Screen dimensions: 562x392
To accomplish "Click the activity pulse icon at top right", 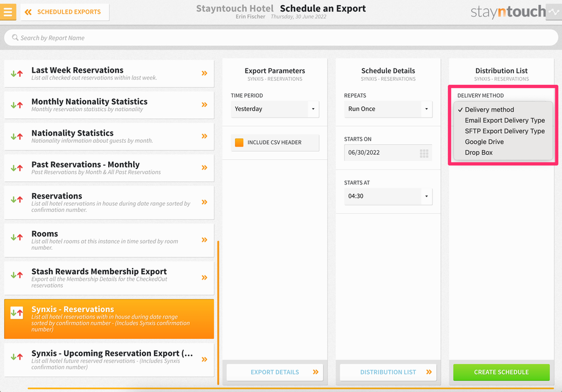I will [554, 12].
